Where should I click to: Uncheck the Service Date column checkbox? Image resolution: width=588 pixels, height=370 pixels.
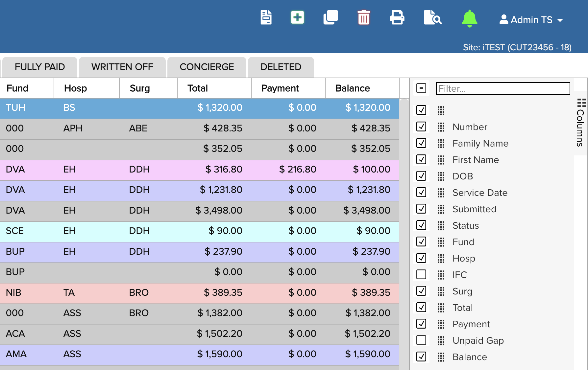tap(421, 192)
